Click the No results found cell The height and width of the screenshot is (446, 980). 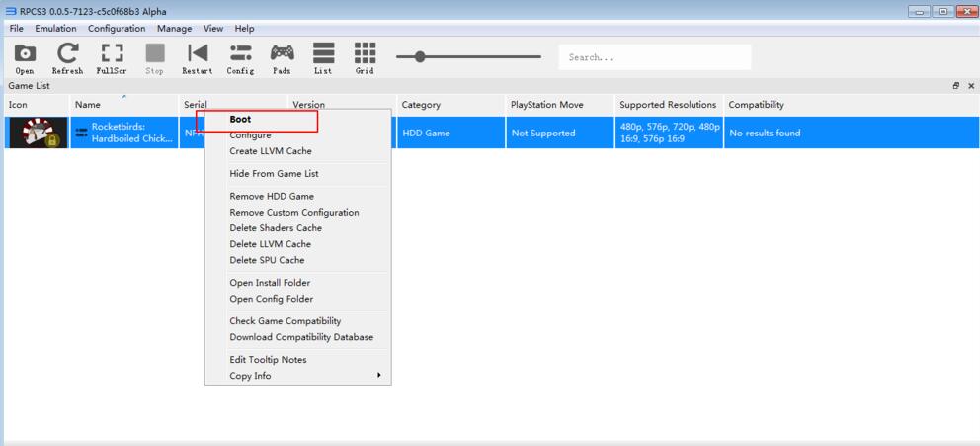[x=852, y=133]
